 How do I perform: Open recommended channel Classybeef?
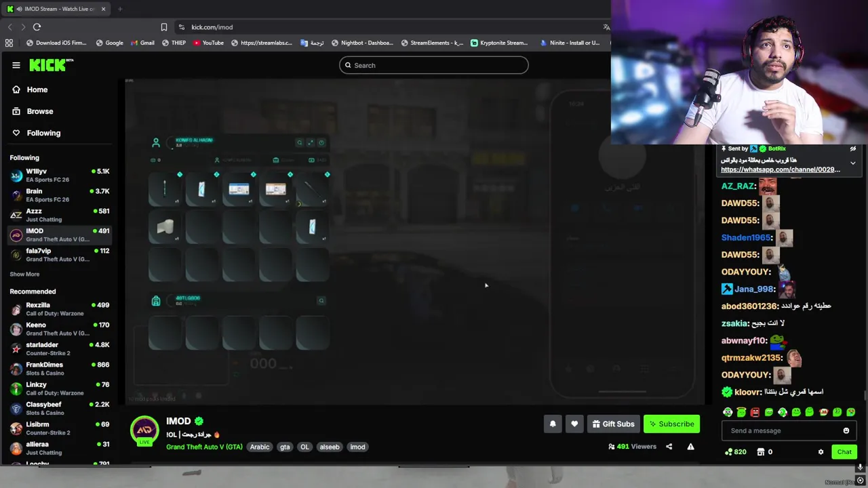tap(60, 408)
